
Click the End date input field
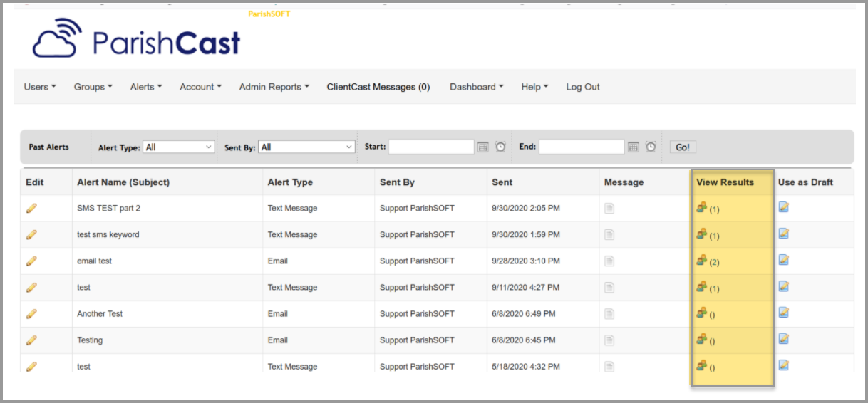coord(582,147)
